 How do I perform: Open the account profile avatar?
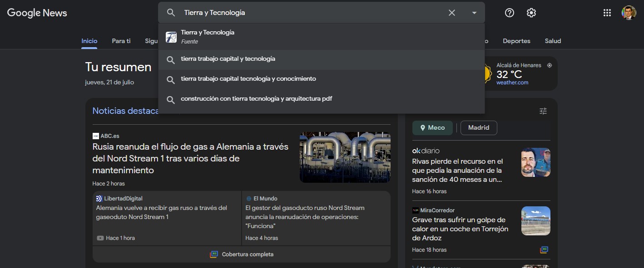pos(629,13)
